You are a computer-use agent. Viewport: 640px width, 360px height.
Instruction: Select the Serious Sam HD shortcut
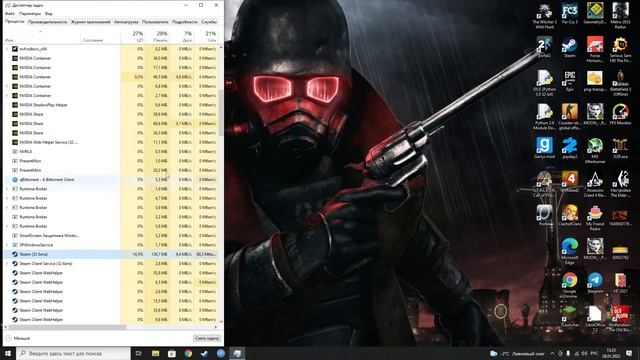(620, 49)
